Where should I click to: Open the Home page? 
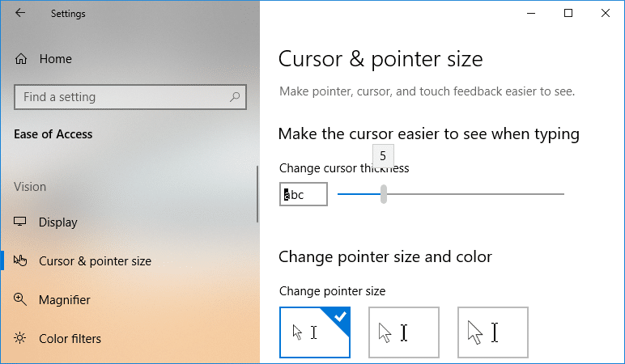point(55,59)
